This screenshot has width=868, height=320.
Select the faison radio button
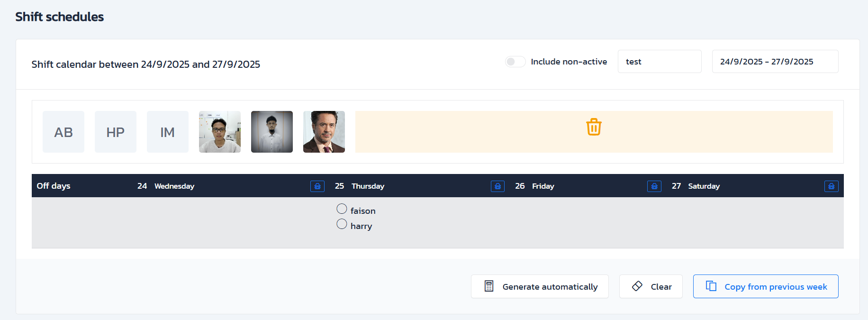[342, 209]
